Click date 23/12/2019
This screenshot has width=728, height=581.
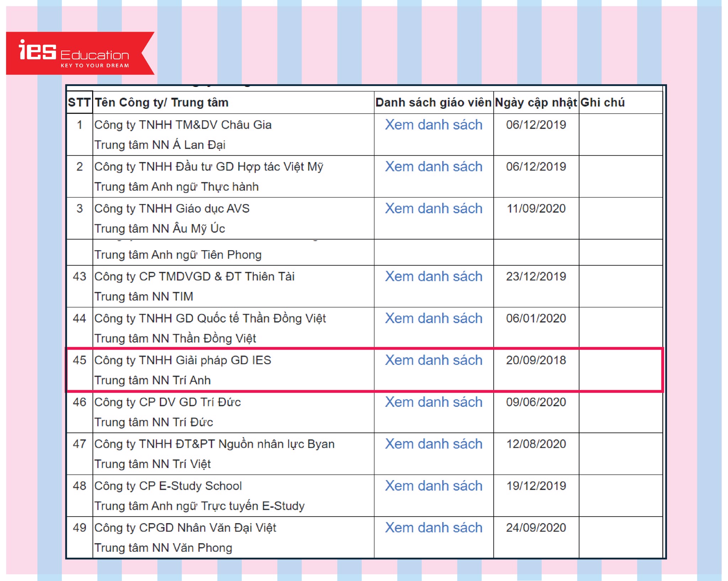536,277
